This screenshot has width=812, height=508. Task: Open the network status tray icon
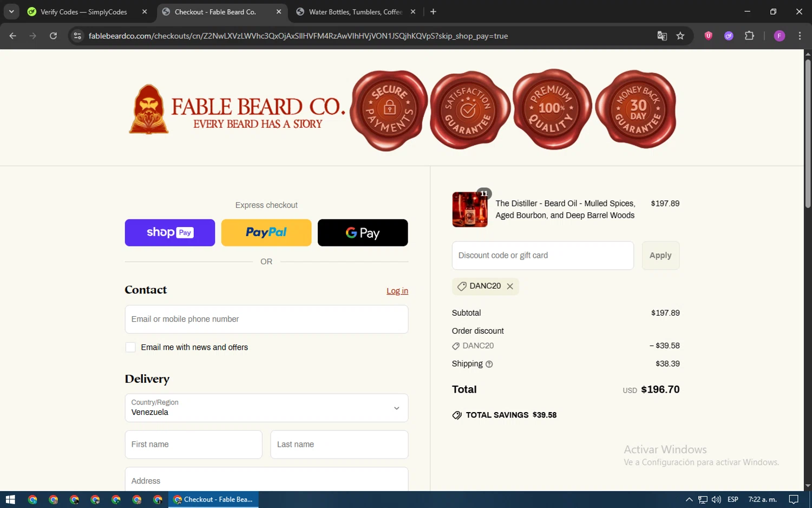[x=703, y=499]
